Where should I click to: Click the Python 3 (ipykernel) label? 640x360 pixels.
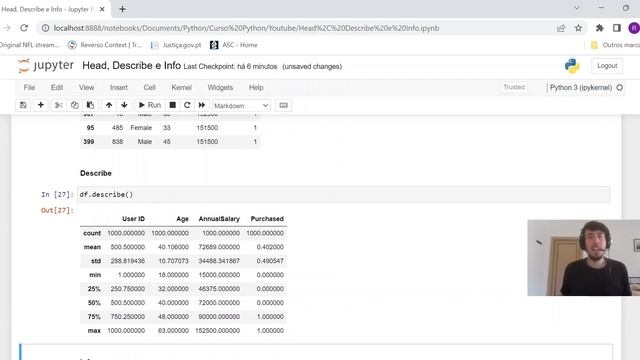pos(580,87)
